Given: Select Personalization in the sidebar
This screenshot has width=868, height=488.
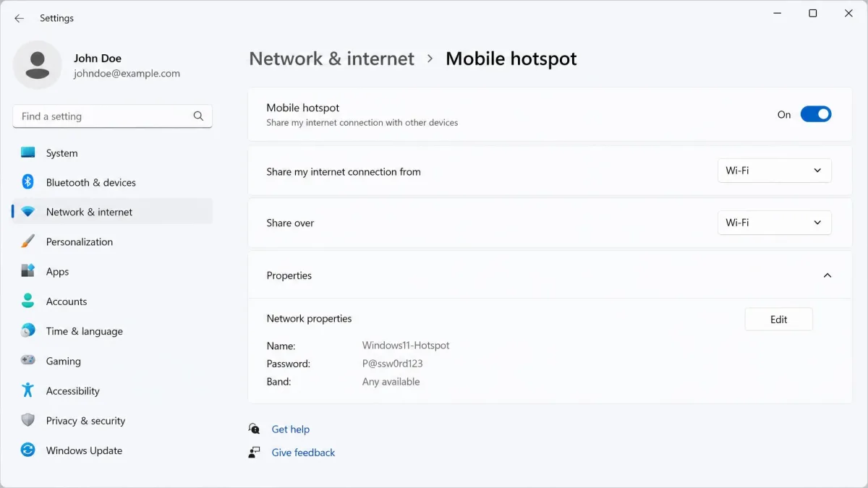Looking at the screenshot, I should pos(112,241).
